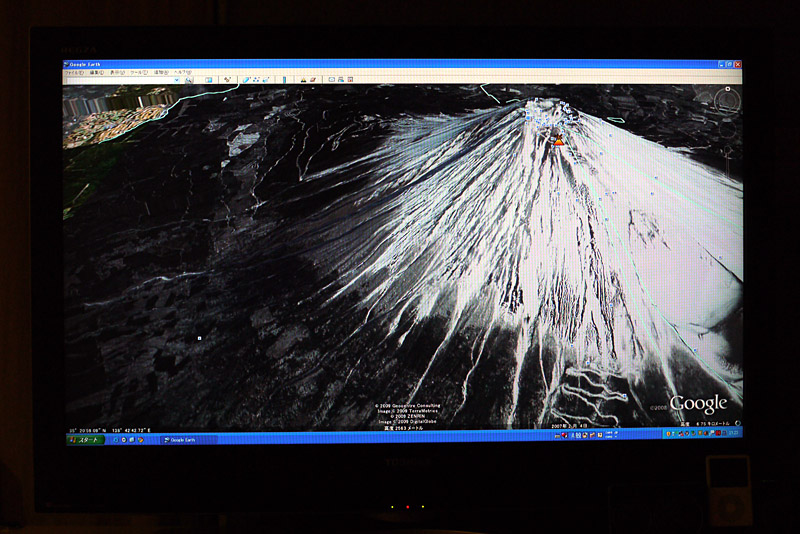The width and height of the screenshot is (800, 534).
Task: Click the Email icon in toolbar
Action: (x=331, y=80)
